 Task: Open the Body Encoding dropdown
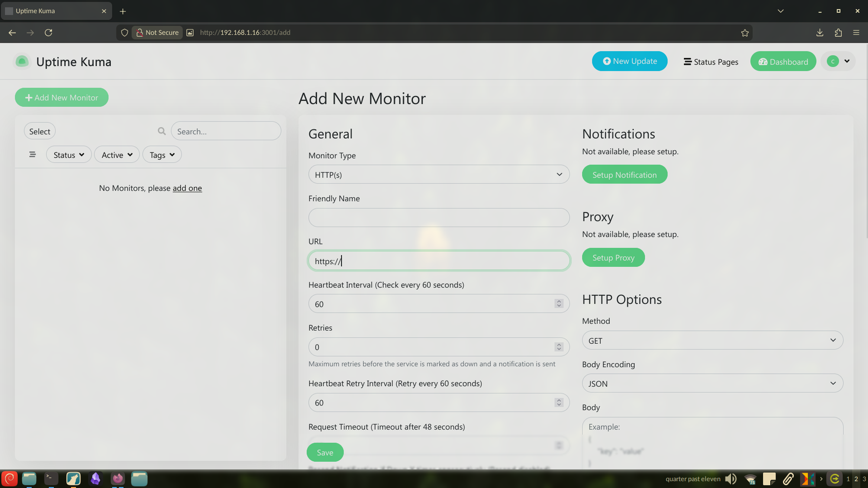pyautogui.click(x=712, y=383)
